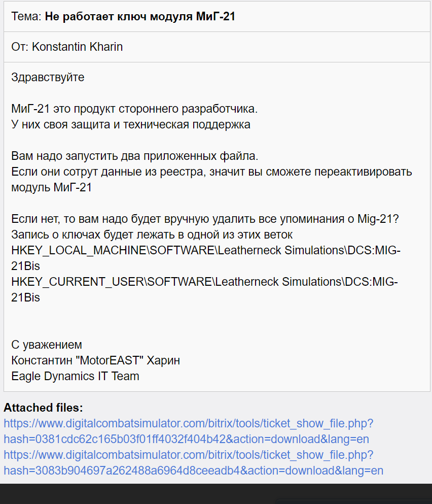
Task: Click the signature 'Константин "MotorEAST" Харин'
Action: click(96, 361)
